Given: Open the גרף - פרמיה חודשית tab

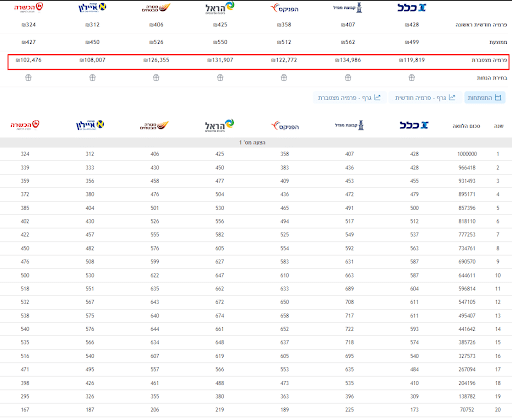Looking at the screenshot, I should [425, 97].
